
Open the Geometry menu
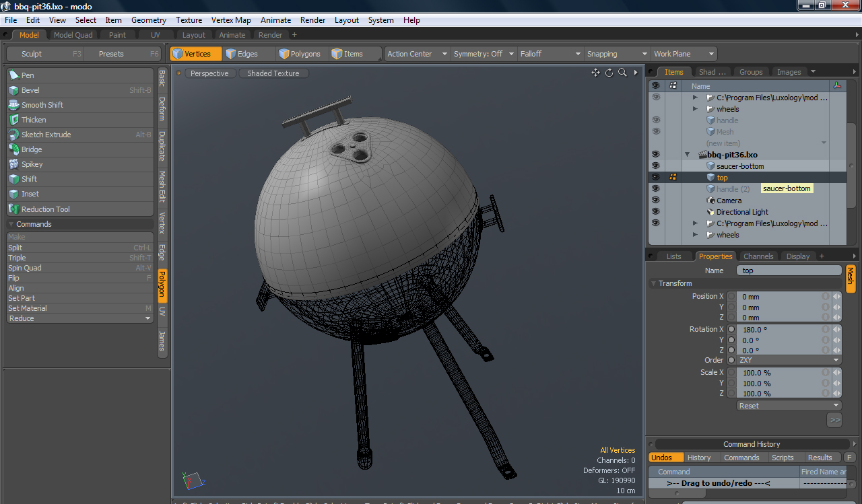pyautogui.click(x=149, y=20)
